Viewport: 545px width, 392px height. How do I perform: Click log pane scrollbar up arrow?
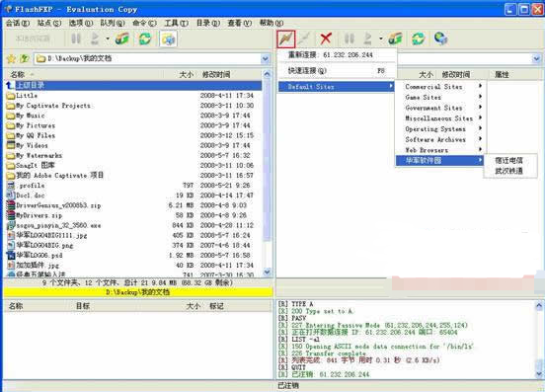click(x=539, y=306)
